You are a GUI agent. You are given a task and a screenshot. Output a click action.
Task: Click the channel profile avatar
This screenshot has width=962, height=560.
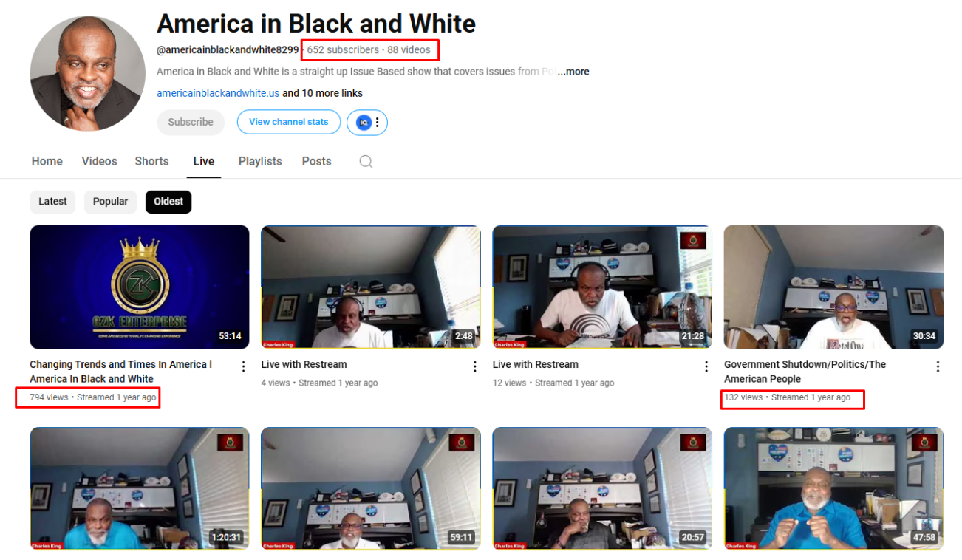click(88, 73)
